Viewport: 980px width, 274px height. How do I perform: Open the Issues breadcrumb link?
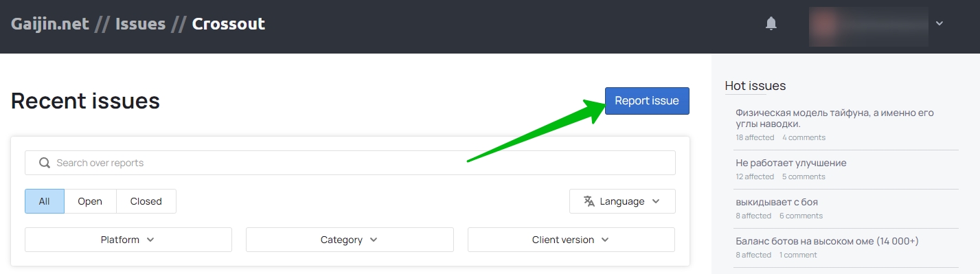[140, 24]
